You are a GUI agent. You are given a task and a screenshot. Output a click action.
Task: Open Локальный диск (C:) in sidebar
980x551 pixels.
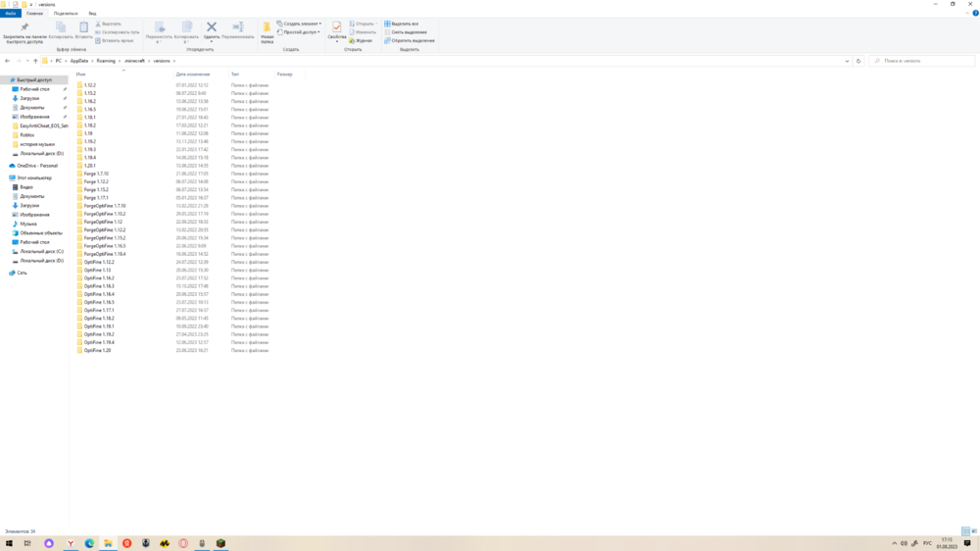(41, 251)
